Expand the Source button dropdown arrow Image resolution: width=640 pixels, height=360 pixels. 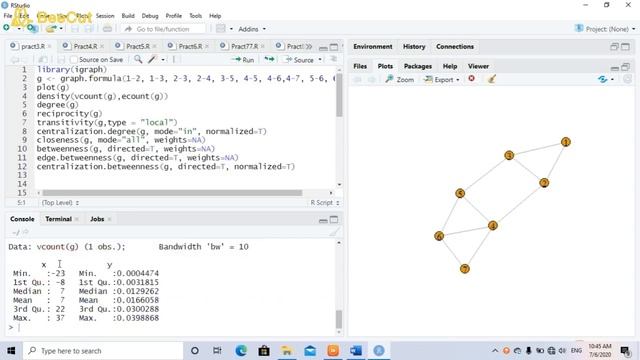[x=320, y=60]
